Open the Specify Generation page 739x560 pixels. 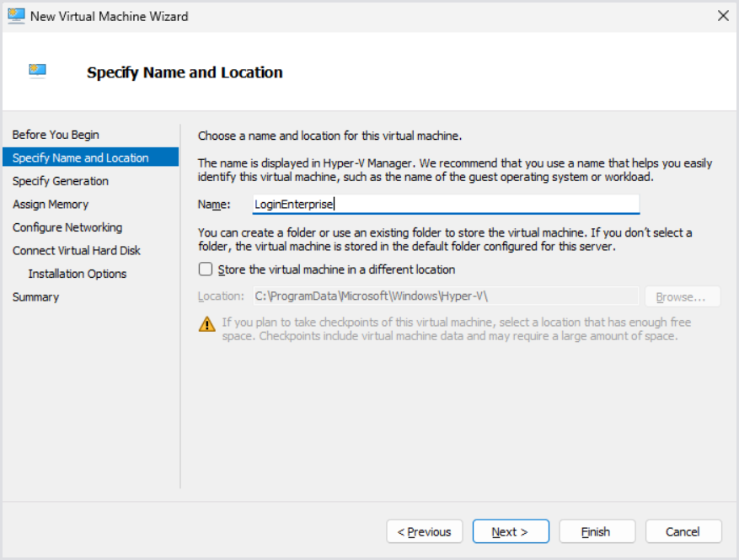61,181
